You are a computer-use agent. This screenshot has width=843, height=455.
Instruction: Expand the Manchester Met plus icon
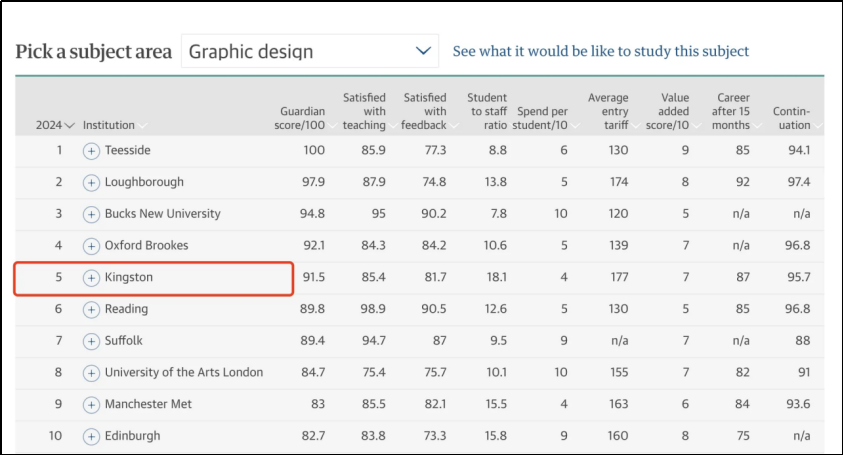click(x=91, y=404)
